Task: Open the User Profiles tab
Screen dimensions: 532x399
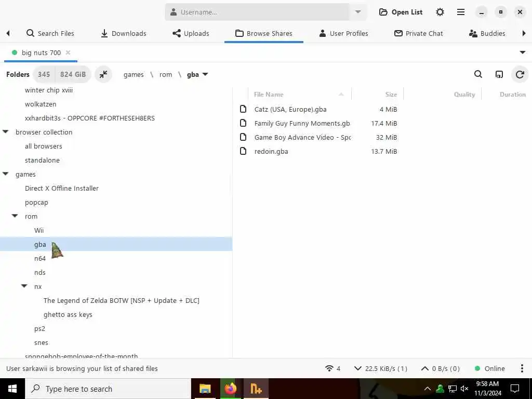Action: [x=344, y=33]
